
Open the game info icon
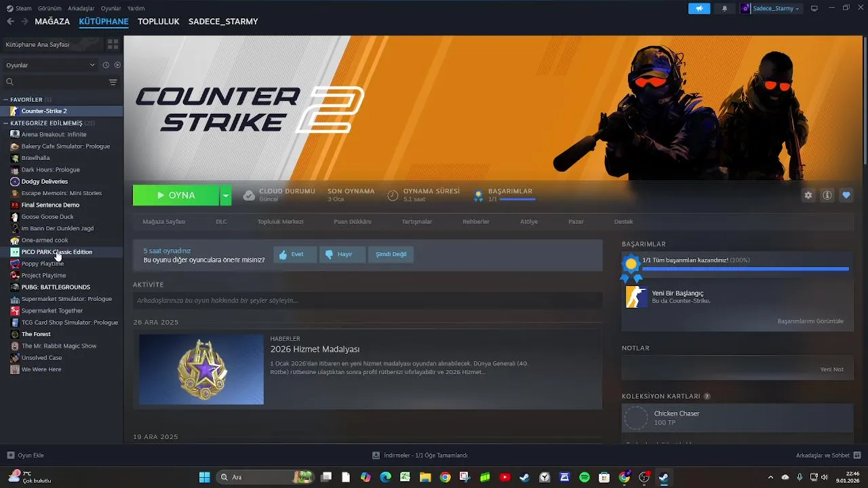point(827,195)
